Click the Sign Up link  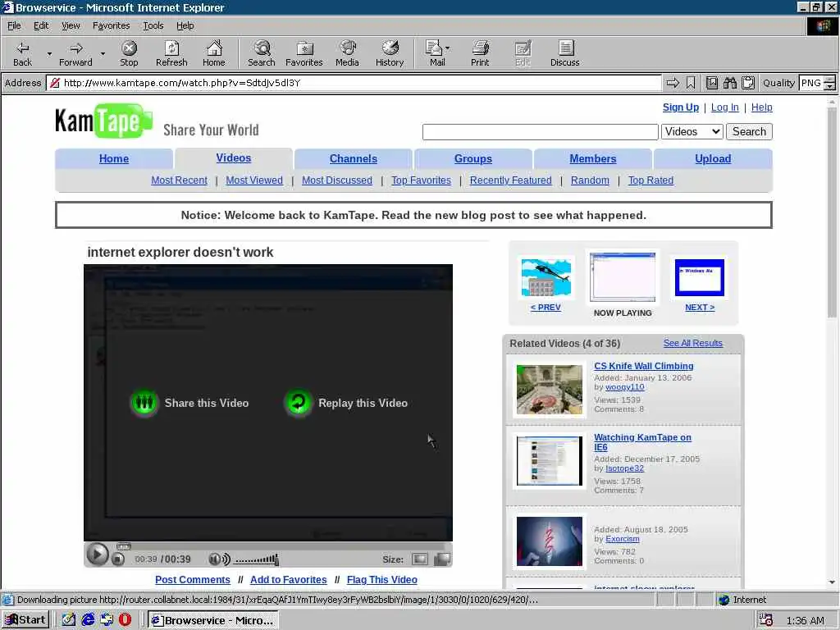point(680,107)
